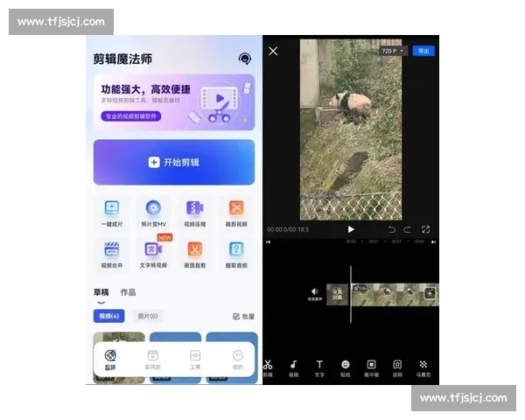Open the 文字 text tool

click(x=319, y=368)
